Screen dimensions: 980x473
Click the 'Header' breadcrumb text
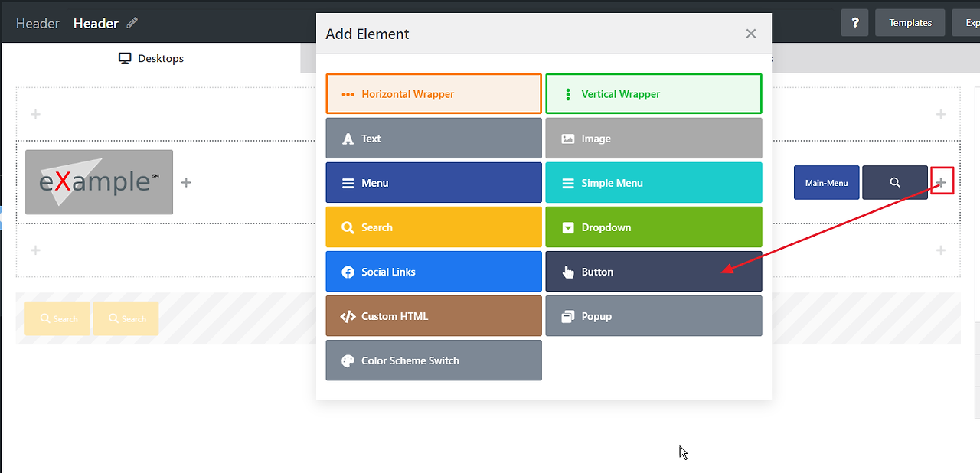pos(38,23)
